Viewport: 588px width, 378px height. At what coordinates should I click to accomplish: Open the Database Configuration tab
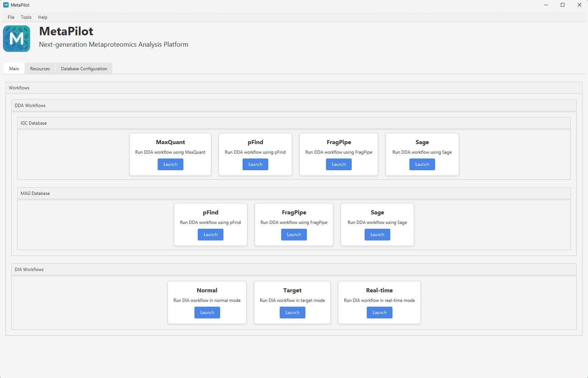[x=84, y=68]
